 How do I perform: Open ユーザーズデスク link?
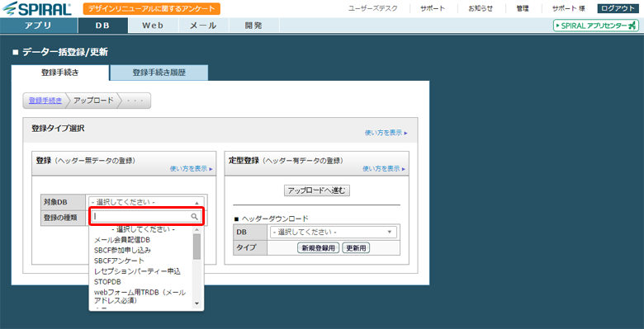point(372,8)
